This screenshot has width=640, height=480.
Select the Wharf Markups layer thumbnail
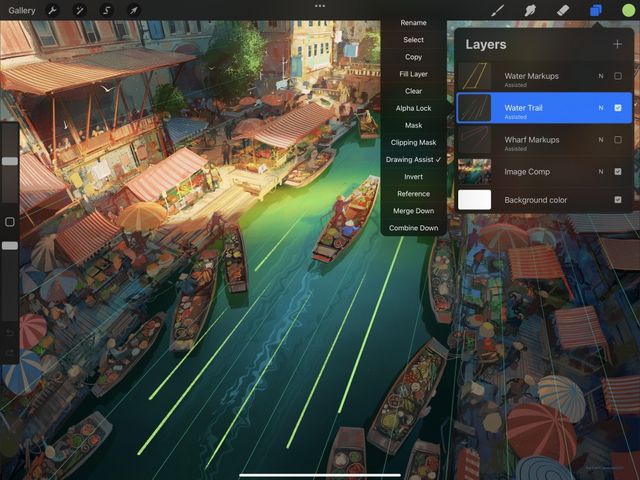click(474, 140)
